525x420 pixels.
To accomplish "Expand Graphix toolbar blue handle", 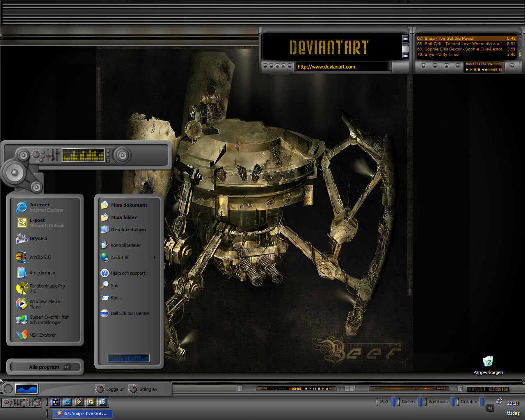I will point(482,402).
